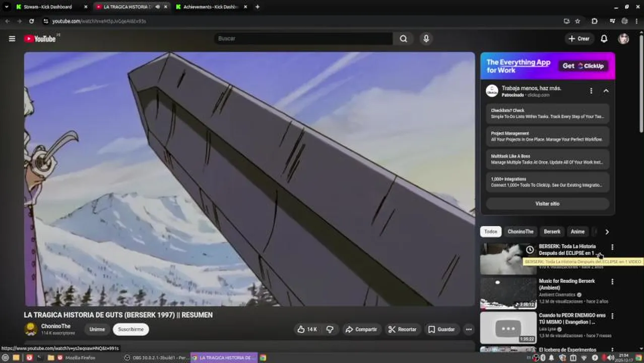Open options for Music for Reading Berserk

[x=612, y=281]
